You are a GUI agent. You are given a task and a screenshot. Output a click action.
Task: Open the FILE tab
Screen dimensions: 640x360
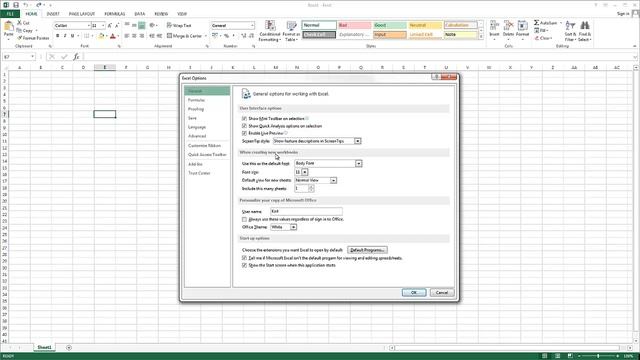(x=10, y=14)
